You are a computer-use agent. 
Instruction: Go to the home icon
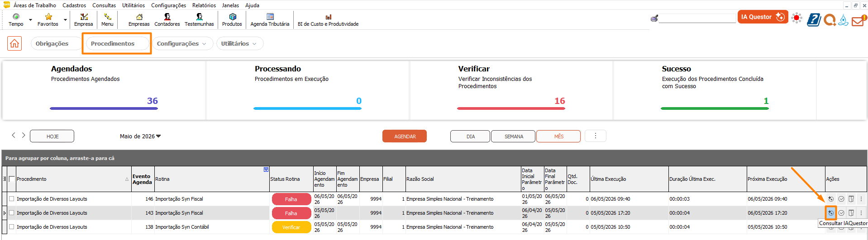[x=14, y=43]
